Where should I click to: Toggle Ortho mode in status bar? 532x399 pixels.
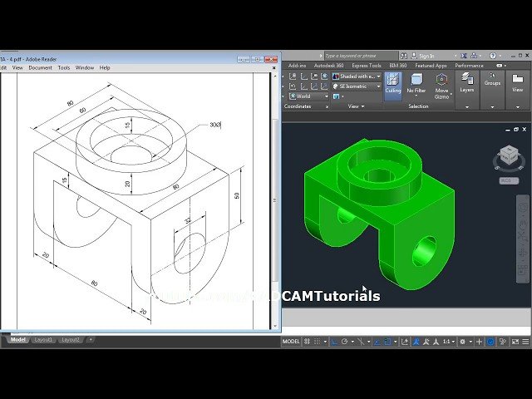click(334, 342)
